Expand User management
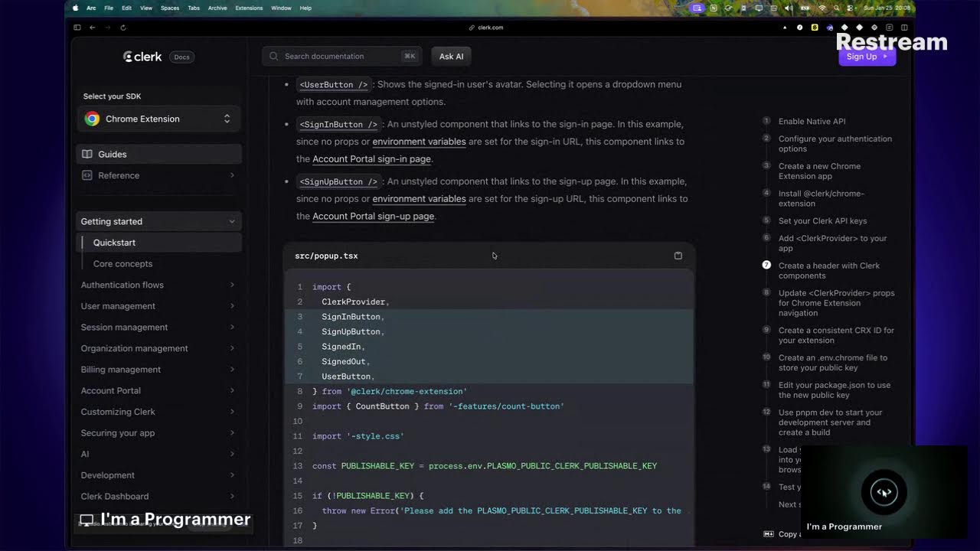 pyautogui.click(x=158, y=306)
